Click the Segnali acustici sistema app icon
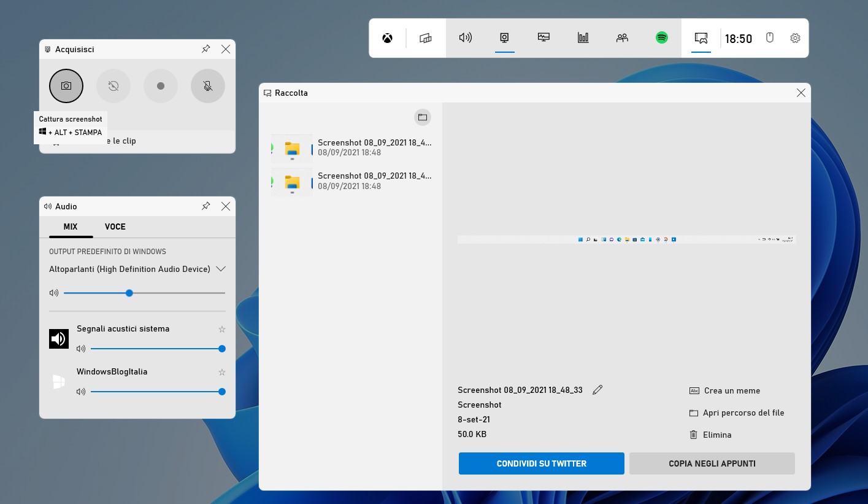 pyautogui.click(x=59, y=339)
